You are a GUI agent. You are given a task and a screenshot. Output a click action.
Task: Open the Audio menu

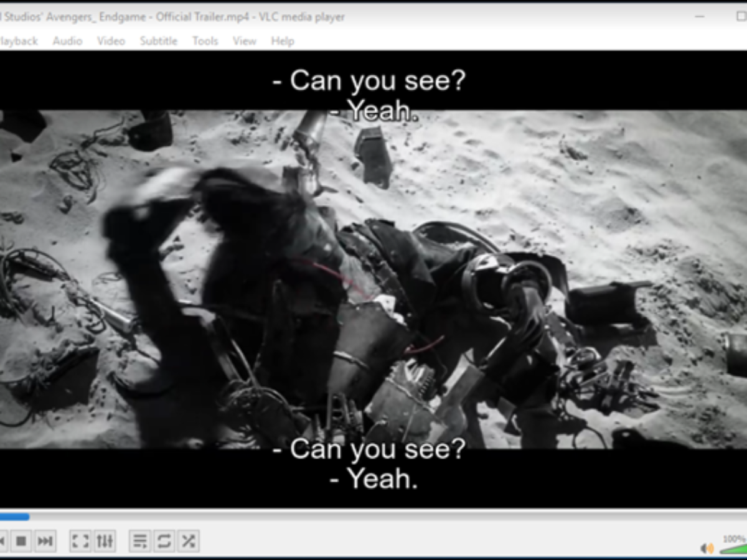67,41
